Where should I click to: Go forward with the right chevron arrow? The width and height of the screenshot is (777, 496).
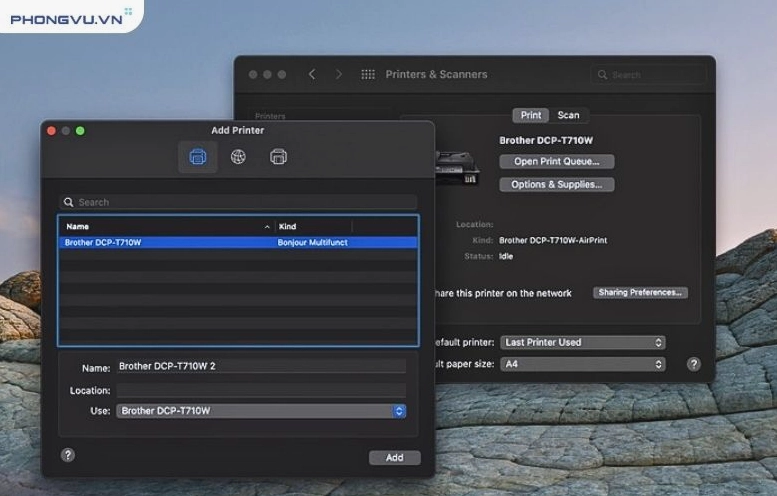coord(339,75)
